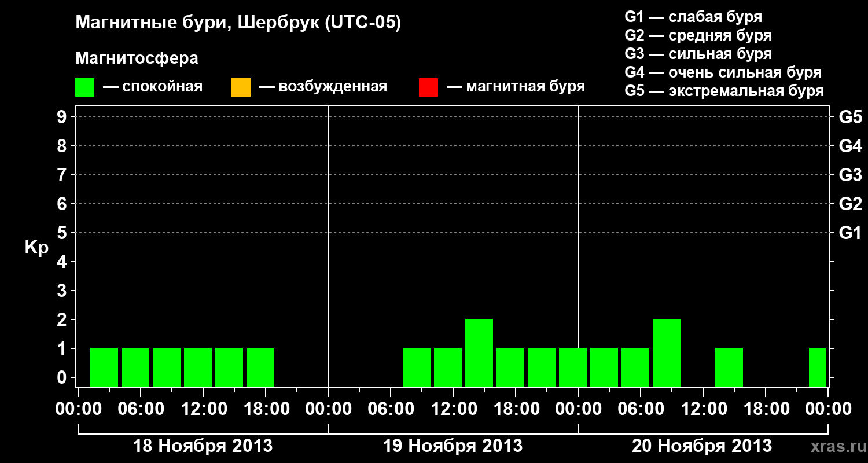This screenshot has width=868, height=463.
Task: Click the '— спокойная' legend label
Action: click(x=153, y=87)
